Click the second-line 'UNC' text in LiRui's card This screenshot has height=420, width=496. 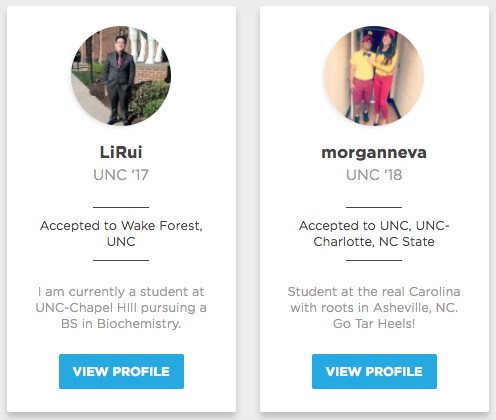pyautogui.click(x=121, y=242)
